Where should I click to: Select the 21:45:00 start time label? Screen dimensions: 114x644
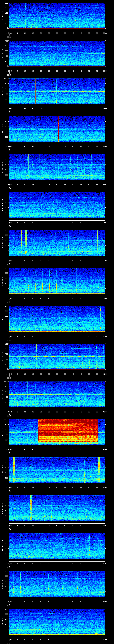(9, 563)
